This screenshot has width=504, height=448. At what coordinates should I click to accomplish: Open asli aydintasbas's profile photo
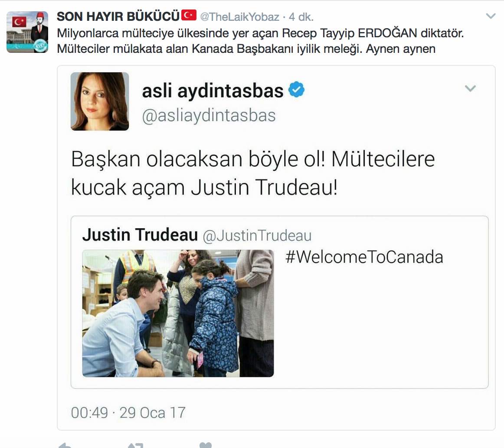[100, 101]
